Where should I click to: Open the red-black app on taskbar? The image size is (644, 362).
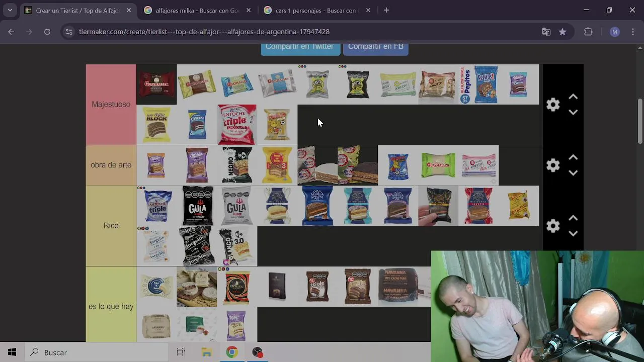[x=258, y=352]
